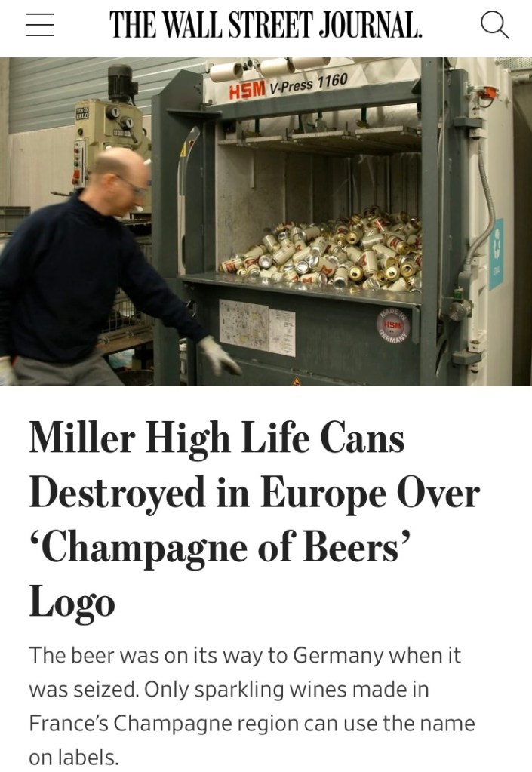
Task: Select the word 'Logo' in headline
Action: tap(72, 601)
